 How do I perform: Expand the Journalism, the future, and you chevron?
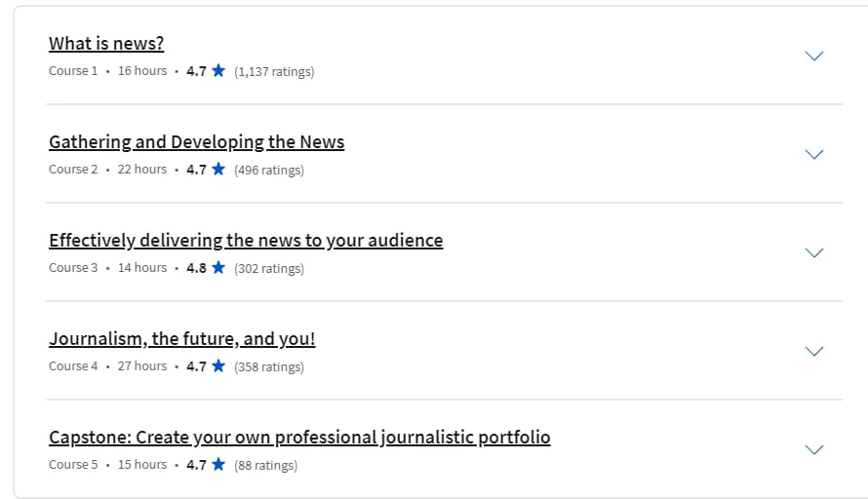pyautogui.click(x=813, y=351)
